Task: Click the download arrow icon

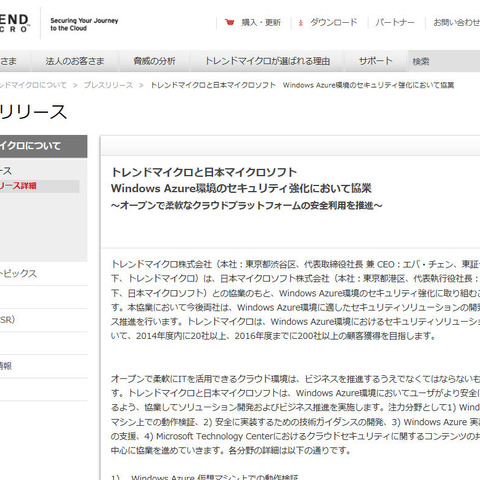Action: 301,23
